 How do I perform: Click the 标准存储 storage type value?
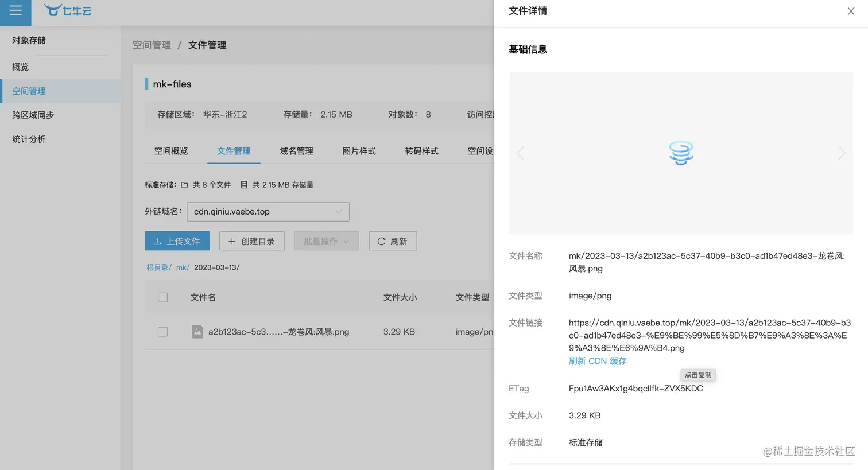tap(586, 442)
